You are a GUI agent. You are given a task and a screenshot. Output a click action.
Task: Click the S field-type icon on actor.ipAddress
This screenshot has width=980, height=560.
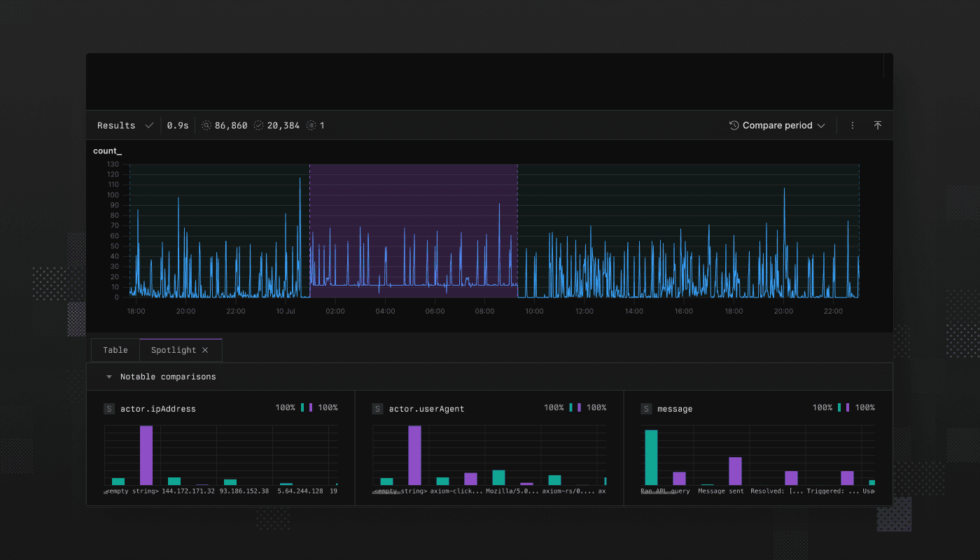coord(108,409)
